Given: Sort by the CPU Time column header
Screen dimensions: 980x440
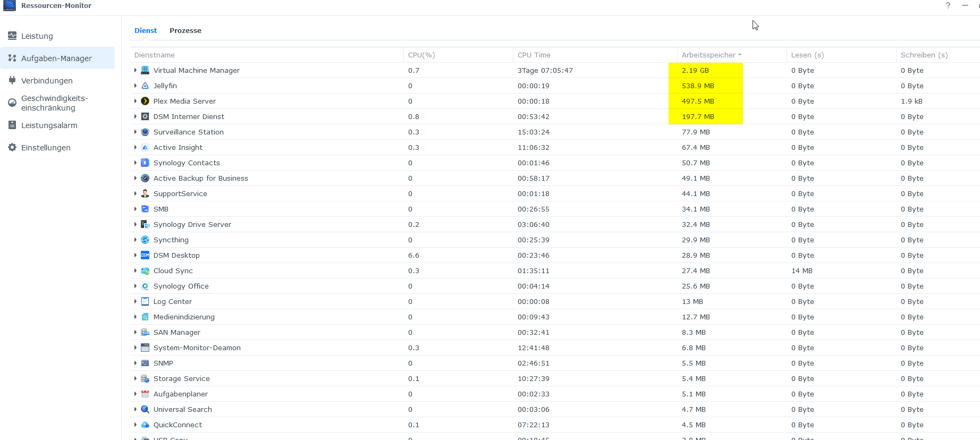Looking at the screenshot, I should (x=595, y=55).
